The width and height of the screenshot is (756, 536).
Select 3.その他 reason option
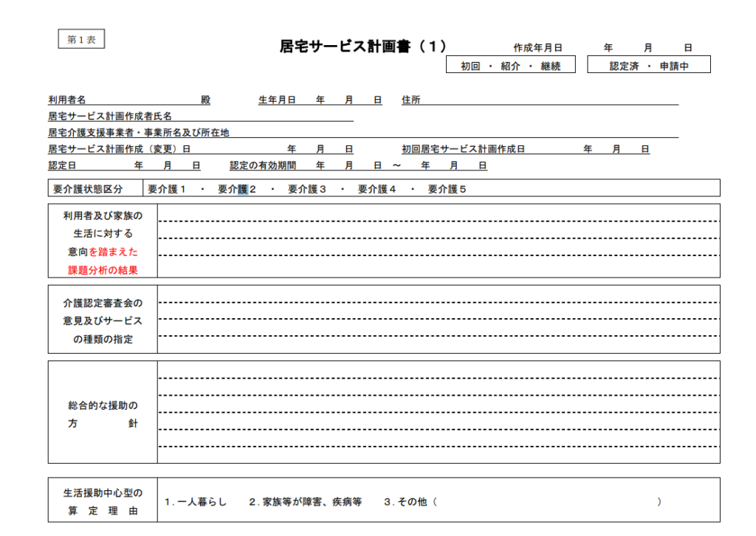[x=405, y=501]
